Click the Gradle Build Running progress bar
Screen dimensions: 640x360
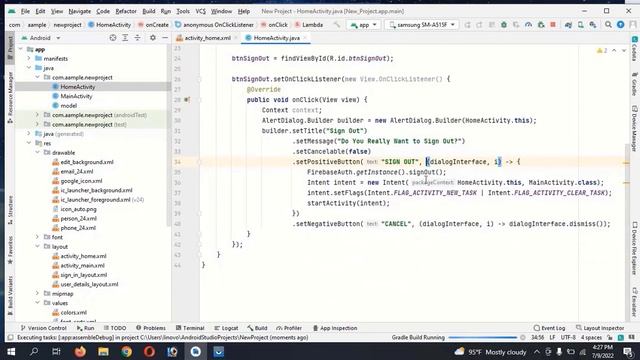point(482,338)
